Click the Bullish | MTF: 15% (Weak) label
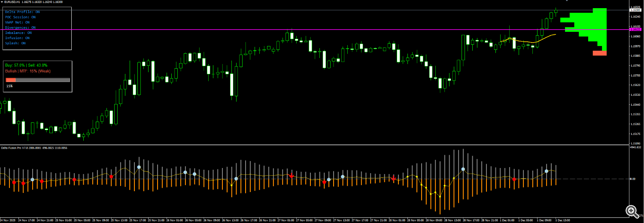 tap(28, 71)
